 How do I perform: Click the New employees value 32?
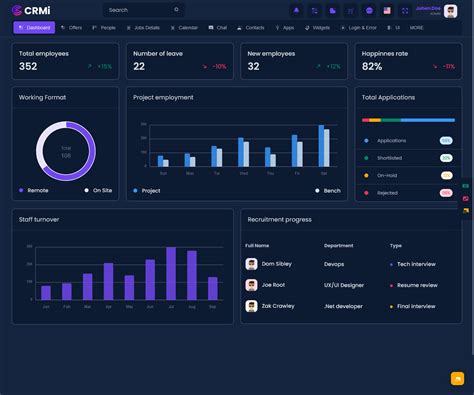coord(253,66)
